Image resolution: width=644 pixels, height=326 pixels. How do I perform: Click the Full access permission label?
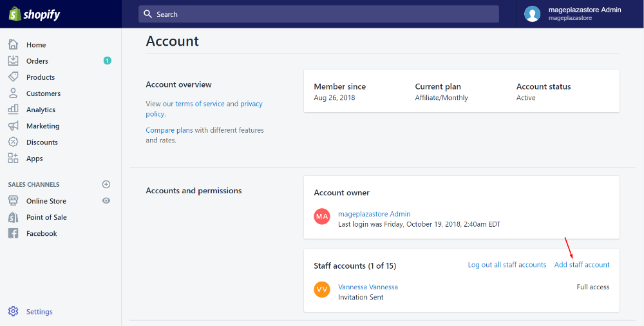[593, 287]
